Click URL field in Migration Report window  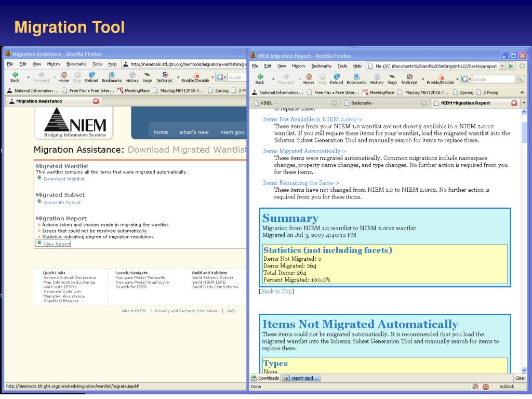[432, 66]
